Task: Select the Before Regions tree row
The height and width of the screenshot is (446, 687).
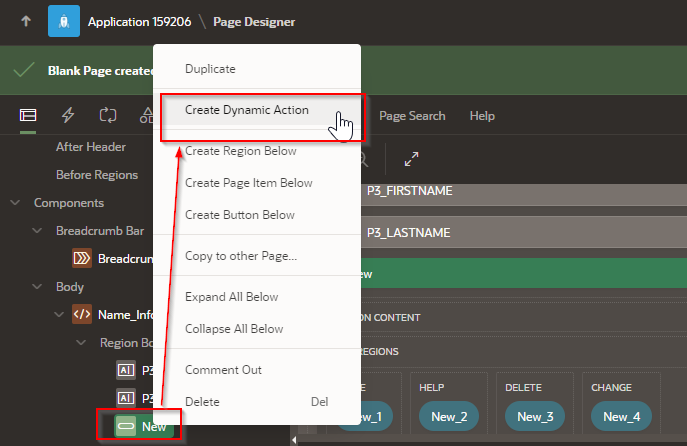Action: [x=97, y=175]
